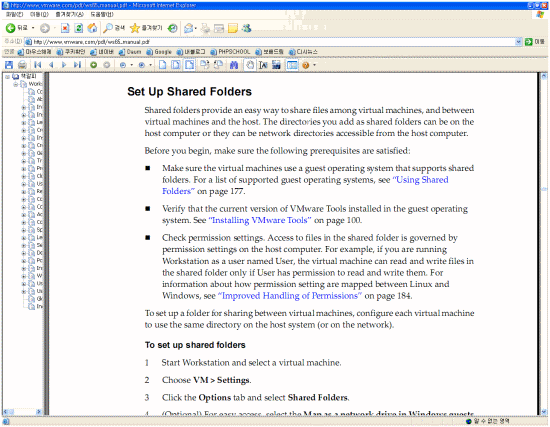Click the browser Forward button
The image size is (550, 427).
pos(45,28)
